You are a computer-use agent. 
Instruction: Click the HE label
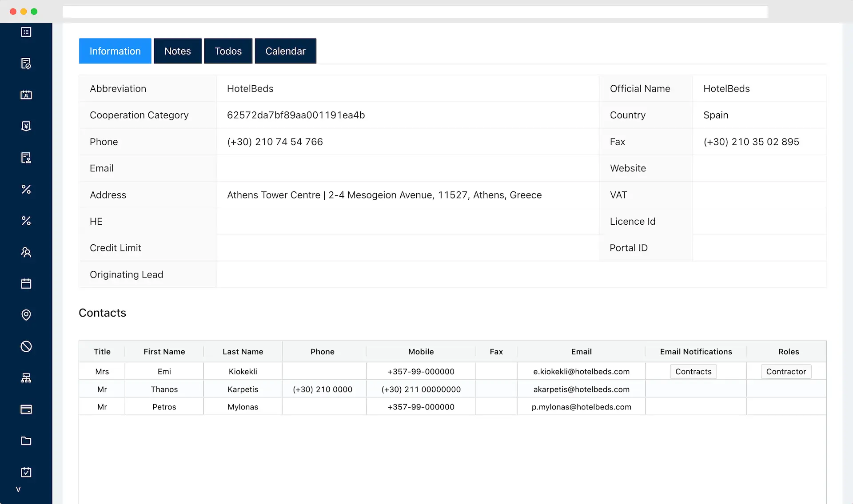pos(96,221)
